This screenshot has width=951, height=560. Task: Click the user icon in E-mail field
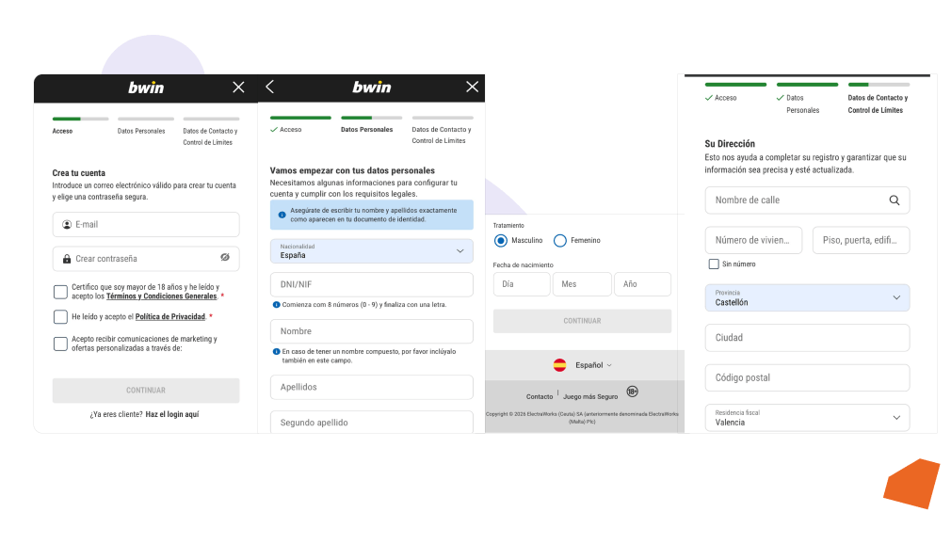click(67, 224)
